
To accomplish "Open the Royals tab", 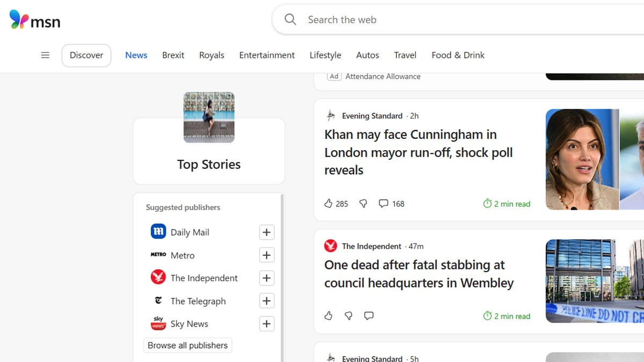I will [212, 55].
